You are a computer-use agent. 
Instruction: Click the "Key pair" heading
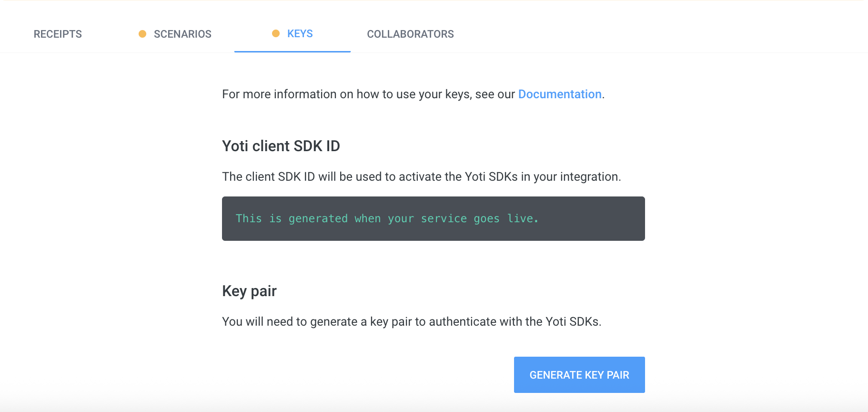coord(249,291)
